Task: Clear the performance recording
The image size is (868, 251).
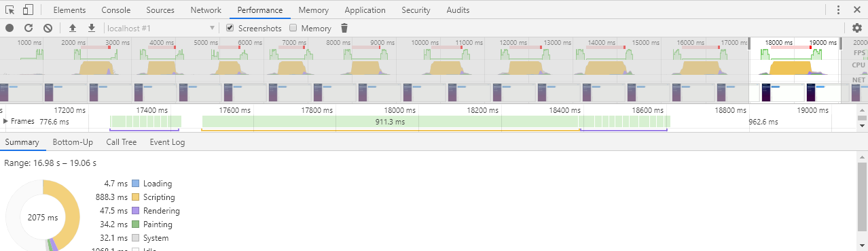Action: [x=48, y=28]
